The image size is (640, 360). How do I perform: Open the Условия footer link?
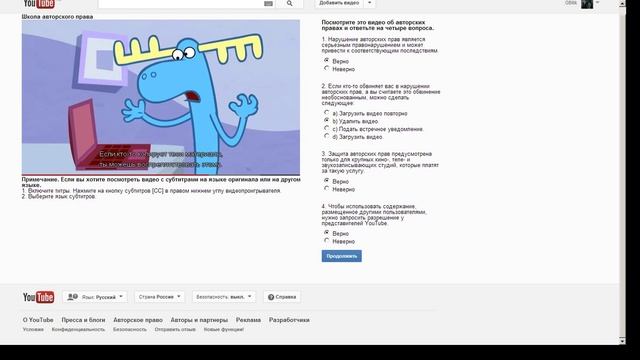pos(33,329)
